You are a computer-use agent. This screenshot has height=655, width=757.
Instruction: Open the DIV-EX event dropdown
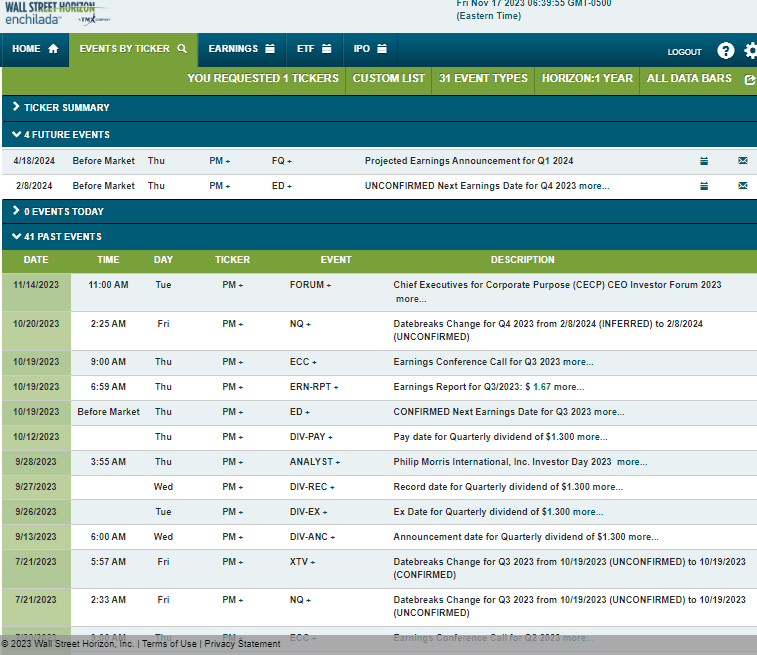308,512
